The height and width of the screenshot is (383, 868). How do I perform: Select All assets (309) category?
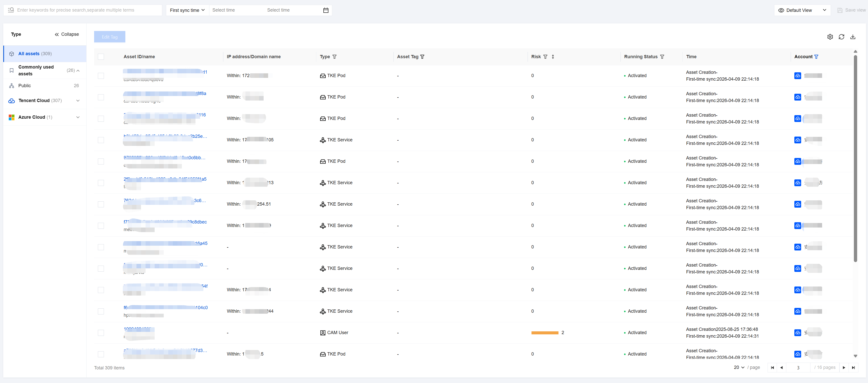coord(45,54)
